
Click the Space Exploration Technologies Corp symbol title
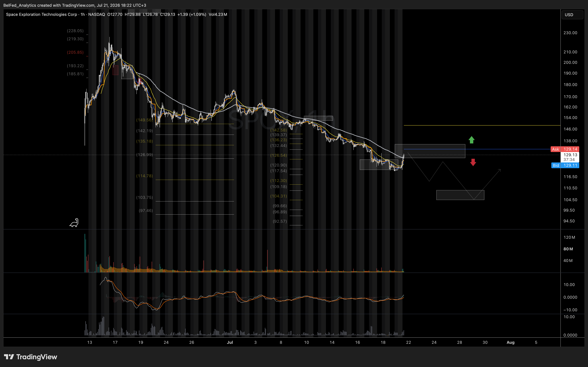click(42, 15)
